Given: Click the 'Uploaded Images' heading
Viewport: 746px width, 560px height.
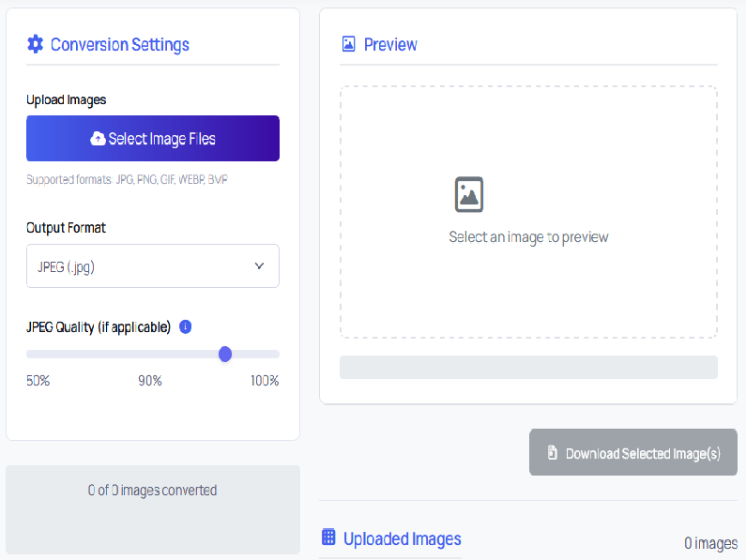Looking at the screenshot, I should pos(403,538).
